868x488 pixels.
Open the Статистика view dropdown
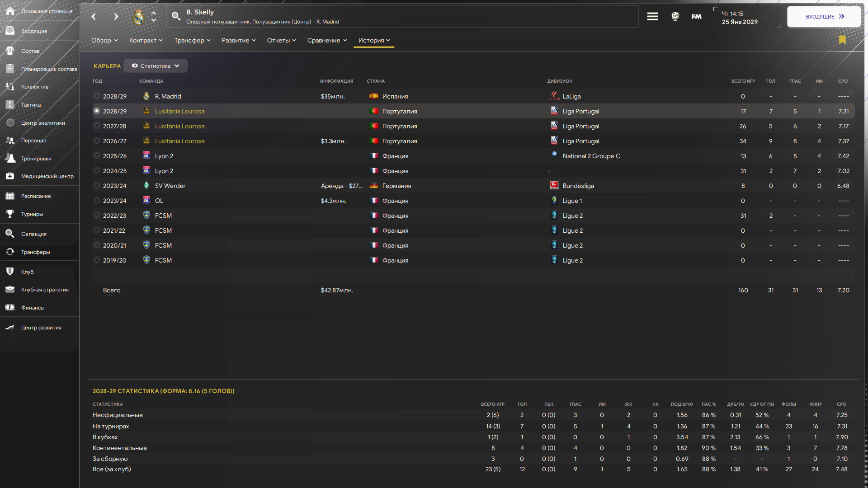click(x=156, y=66)
